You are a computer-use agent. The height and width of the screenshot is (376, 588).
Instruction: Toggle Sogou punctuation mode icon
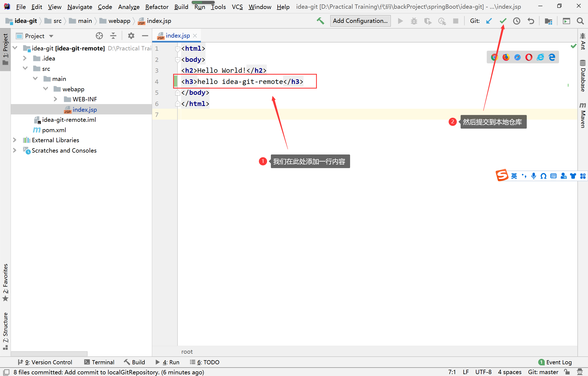(x=524, y=176)
